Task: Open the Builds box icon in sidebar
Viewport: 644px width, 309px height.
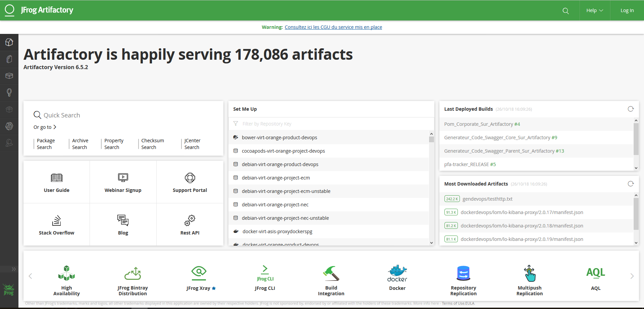Action: tap(9, 76)
